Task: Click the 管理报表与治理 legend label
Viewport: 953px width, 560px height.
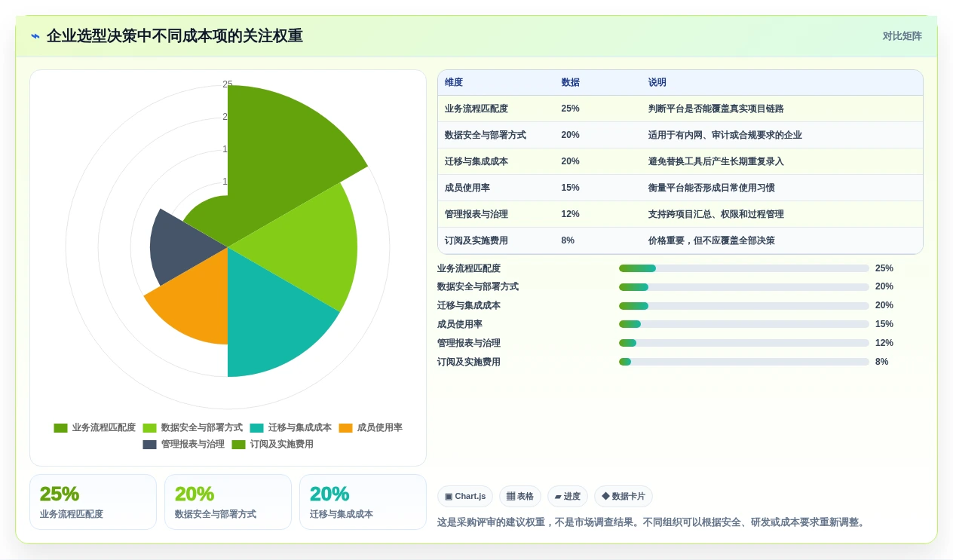Action: pos(192,445)
